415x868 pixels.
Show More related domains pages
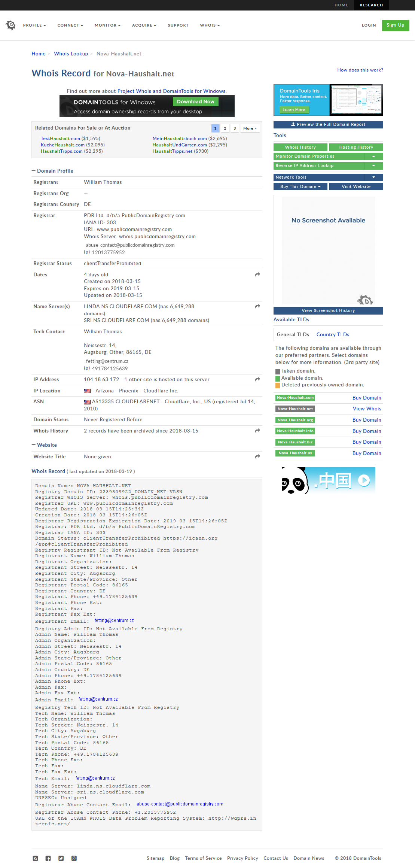[250, 128]
